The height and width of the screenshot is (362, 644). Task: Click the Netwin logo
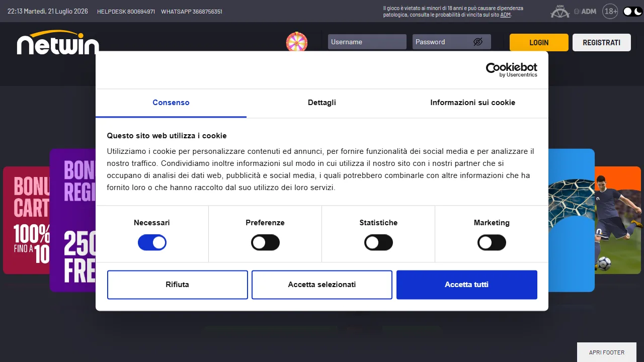pyautogui.click(x=58, y=43)
